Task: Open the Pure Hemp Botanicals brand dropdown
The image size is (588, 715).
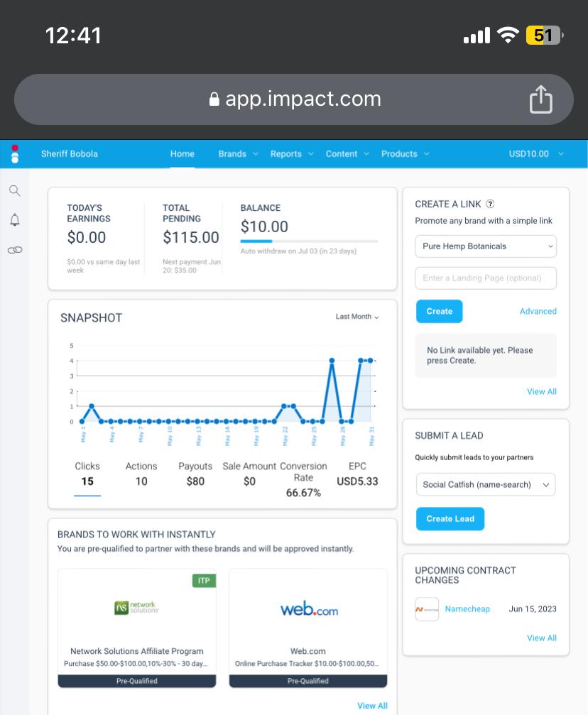Action: tap(486, 246)
